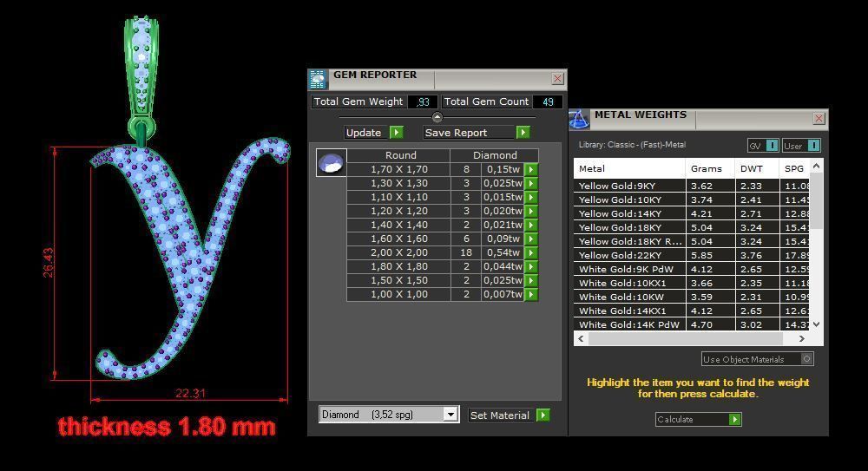Click the Set Material button

tap(502, 415)
